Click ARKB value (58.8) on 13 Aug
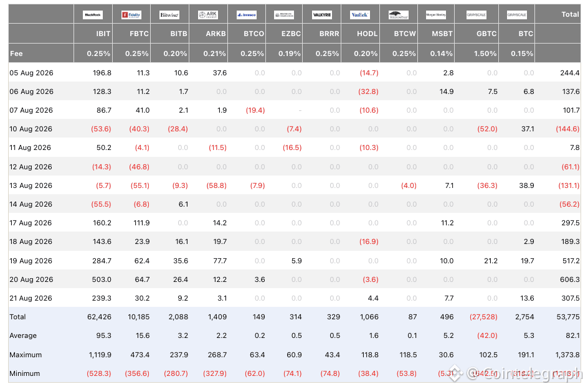 coord(216,185)
